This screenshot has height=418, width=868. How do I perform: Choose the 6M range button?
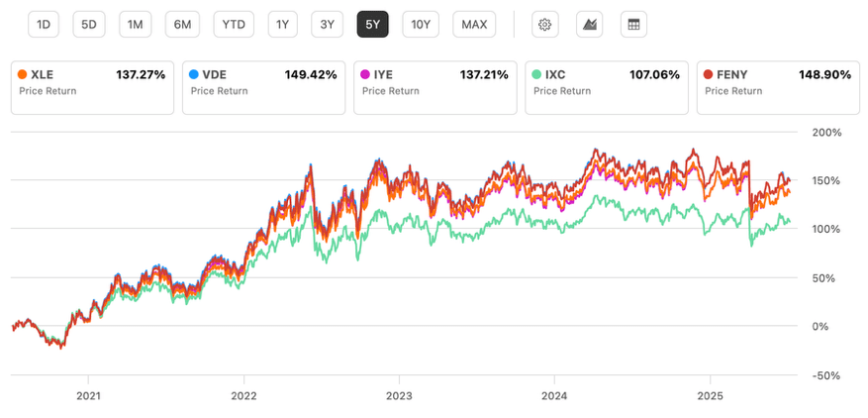[182, 25]
